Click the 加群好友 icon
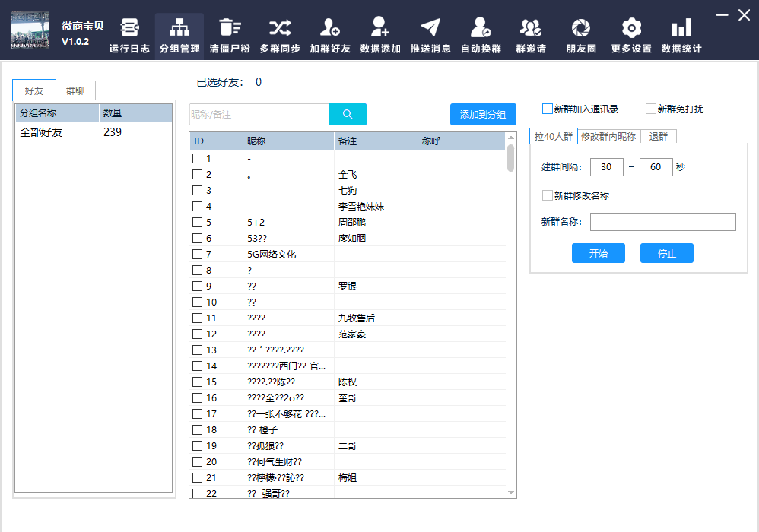The height and width of the screenshot is (532, 759). click(329, 28)
